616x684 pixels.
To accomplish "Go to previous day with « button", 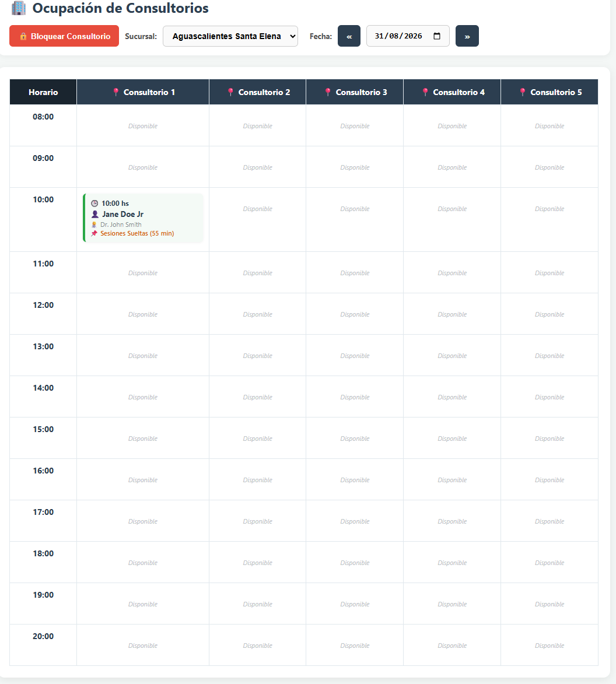I will tap(349, 36).
